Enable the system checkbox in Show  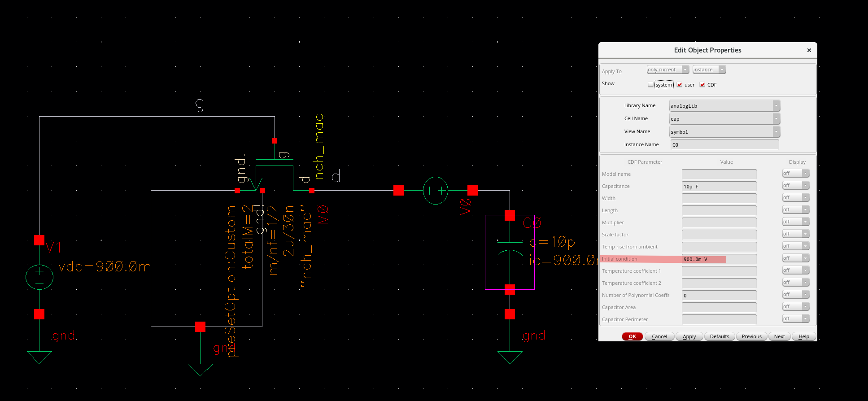(x=650, y=84)
